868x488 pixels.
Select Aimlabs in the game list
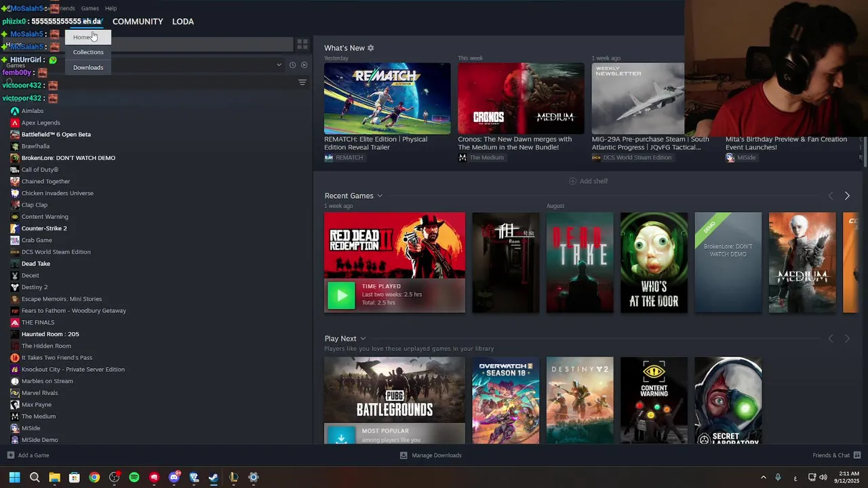[33, 111]
